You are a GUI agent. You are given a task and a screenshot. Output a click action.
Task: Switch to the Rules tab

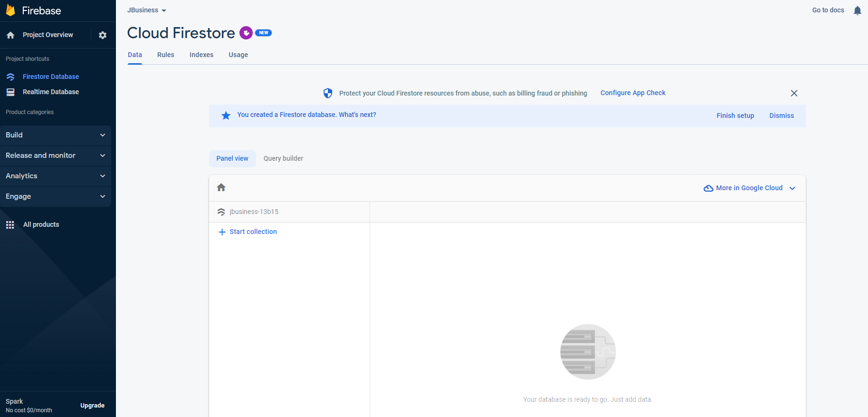(x=165, y=55)
